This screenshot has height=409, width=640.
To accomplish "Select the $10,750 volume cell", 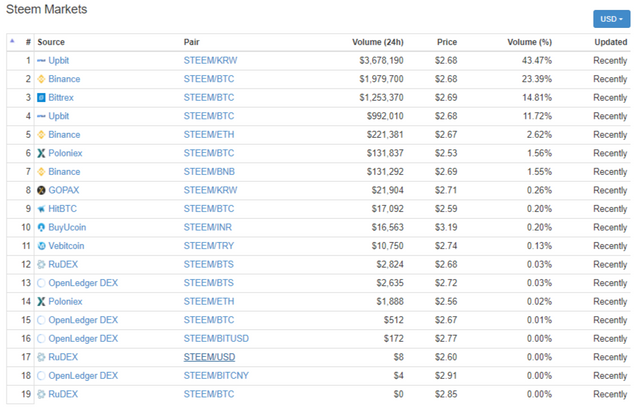I will coord(387,246).
